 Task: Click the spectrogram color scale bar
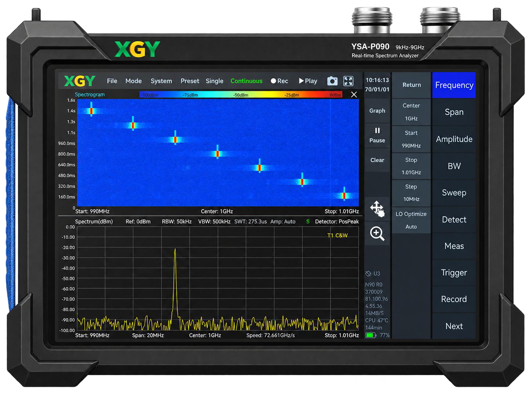241,95
